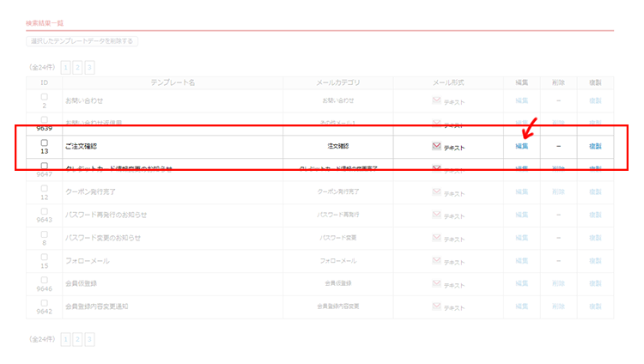The image size is (644, 364).
Task: Open 編集 for the 会員仮登録 template
Action: (x=521, y=283)
